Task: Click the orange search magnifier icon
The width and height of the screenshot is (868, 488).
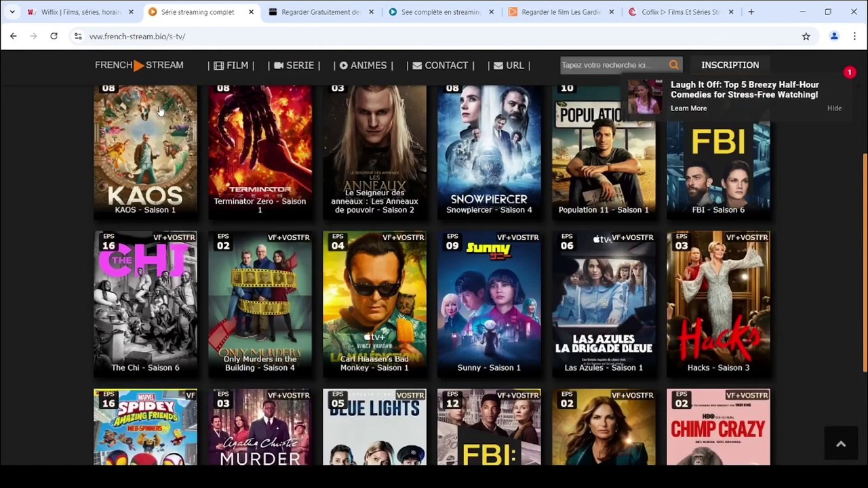Action: (x=673, y=65)
